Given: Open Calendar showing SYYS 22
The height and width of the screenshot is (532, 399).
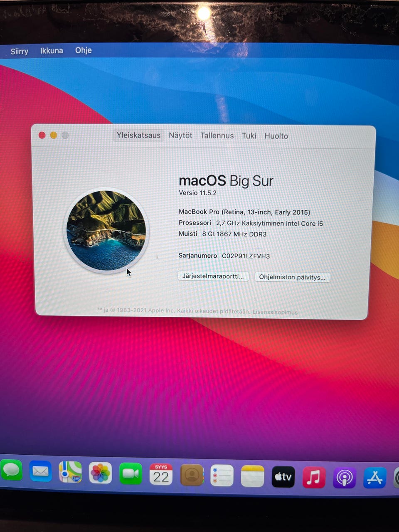Looking at the screenshot, I should [161, 474].
